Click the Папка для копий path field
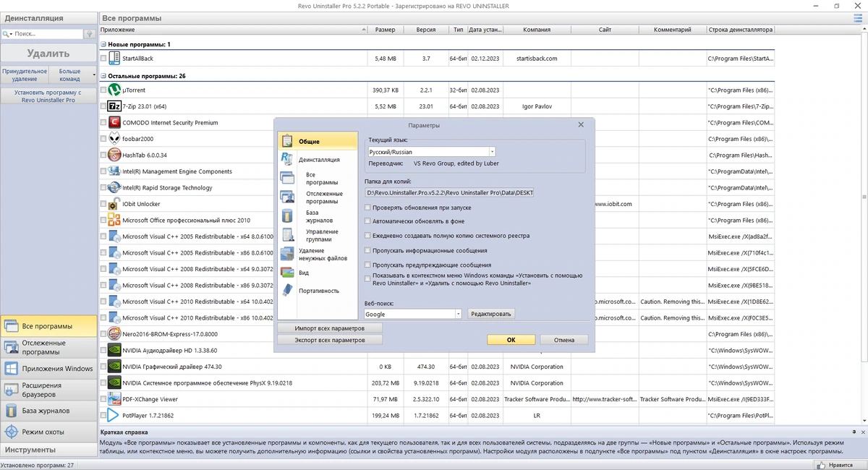This screenshot has width=868, height=470. point(449,193)
